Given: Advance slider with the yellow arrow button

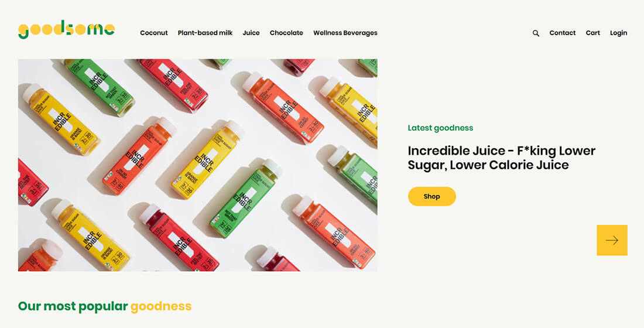Looking at the screenshot, I should [612, 240].
